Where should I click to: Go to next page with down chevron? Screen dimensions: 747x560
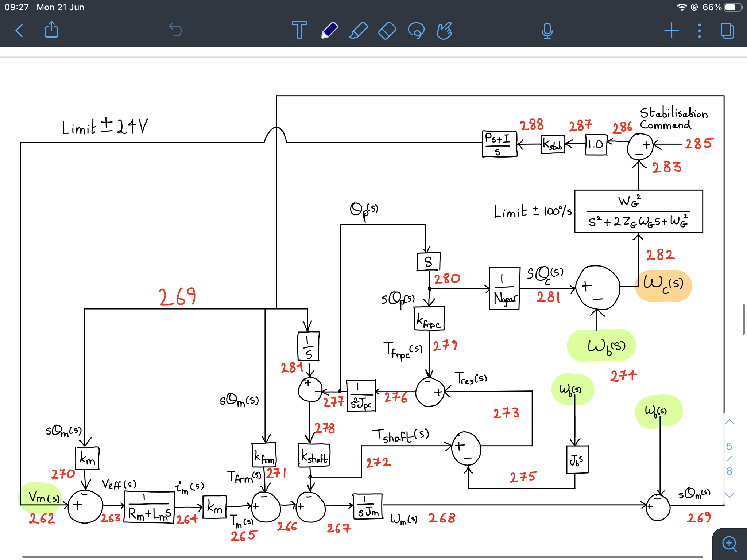pyautogui.click(x=729, y=495)
